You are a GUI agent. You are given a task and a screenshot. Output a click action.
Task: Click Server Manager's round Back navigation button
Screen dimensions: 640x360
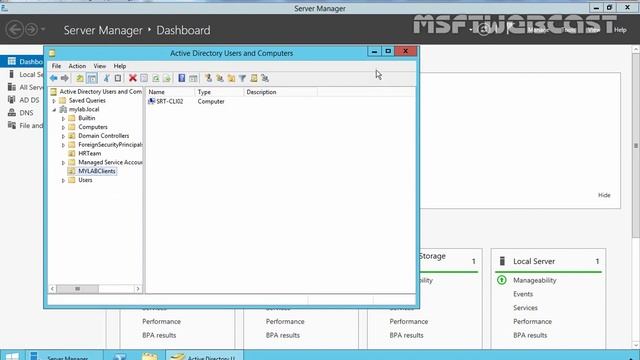pos(15,29)
